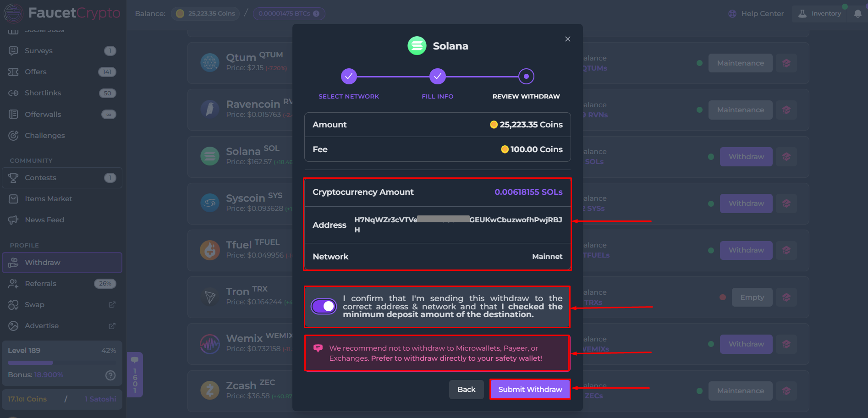Viewport: 868px width, 418px height.
Task: Click the cube icon in Wemix row
Action: pyautogui.click(x=786, y=344)
